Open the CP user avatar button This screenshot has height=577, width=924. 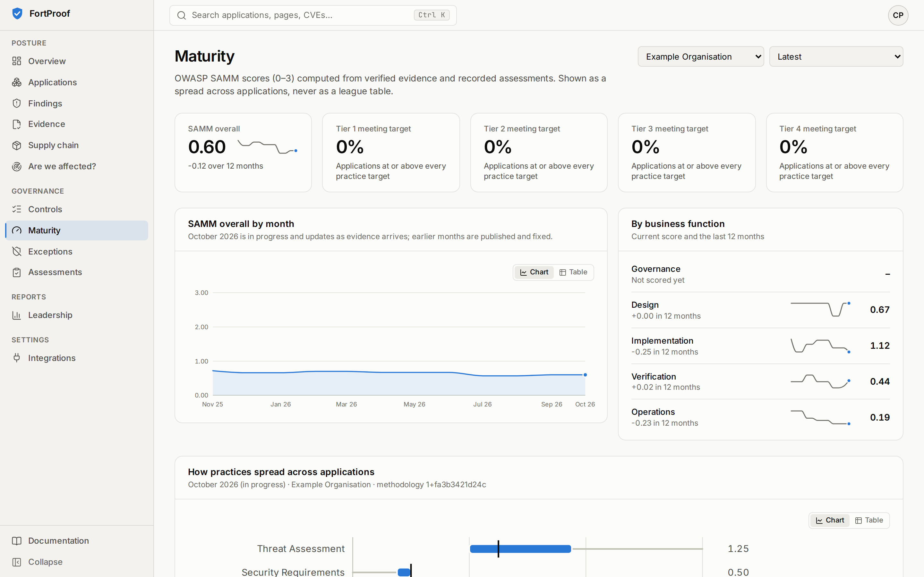pyautogui.click(x=898, y=15)
